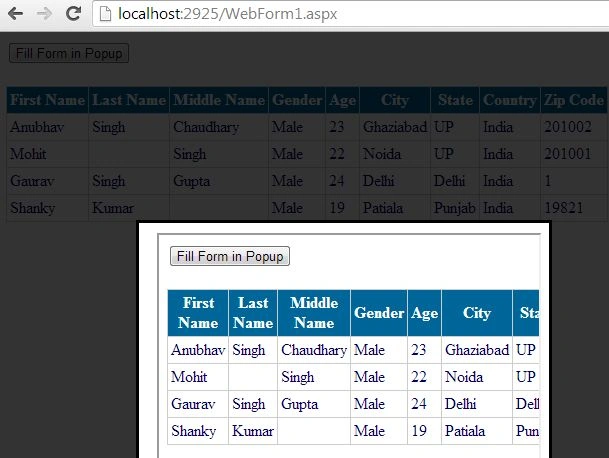Image resolution: width=609 pixels, height=458 pixels.
Task: Click Mohit in the background table
Action: 28,154
